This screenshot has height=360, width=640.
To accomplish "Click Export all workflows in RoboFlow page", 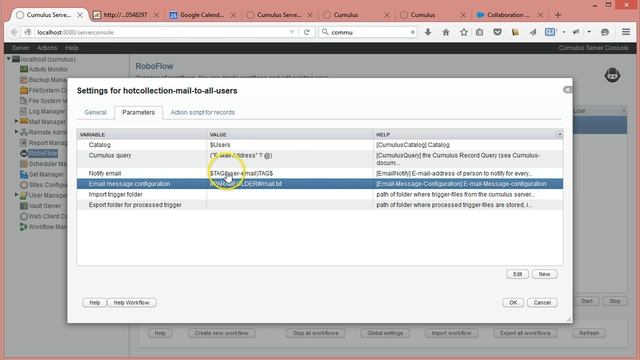I will (525, 333).
